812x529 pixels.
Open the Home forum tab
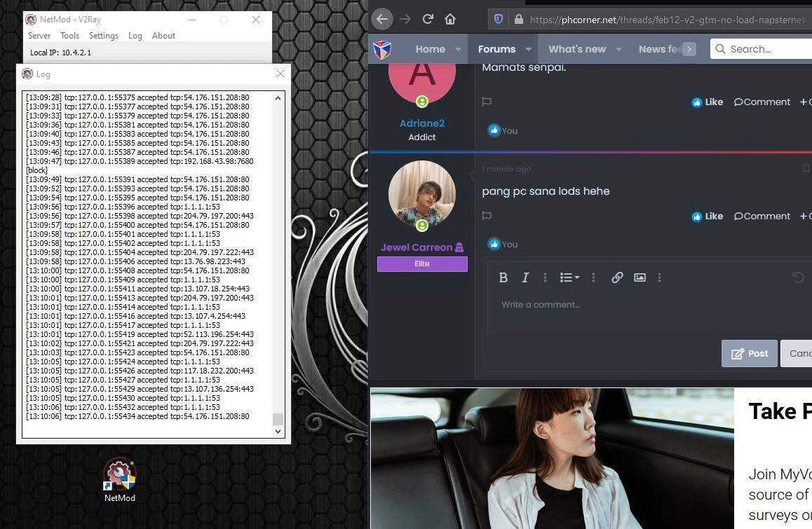(430, 49)
